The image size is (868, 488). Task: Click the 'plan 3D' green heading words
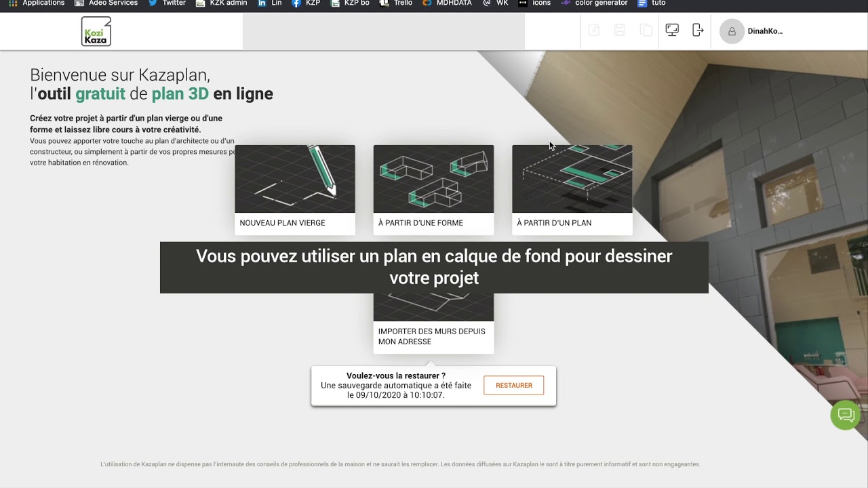coord(180,94)
